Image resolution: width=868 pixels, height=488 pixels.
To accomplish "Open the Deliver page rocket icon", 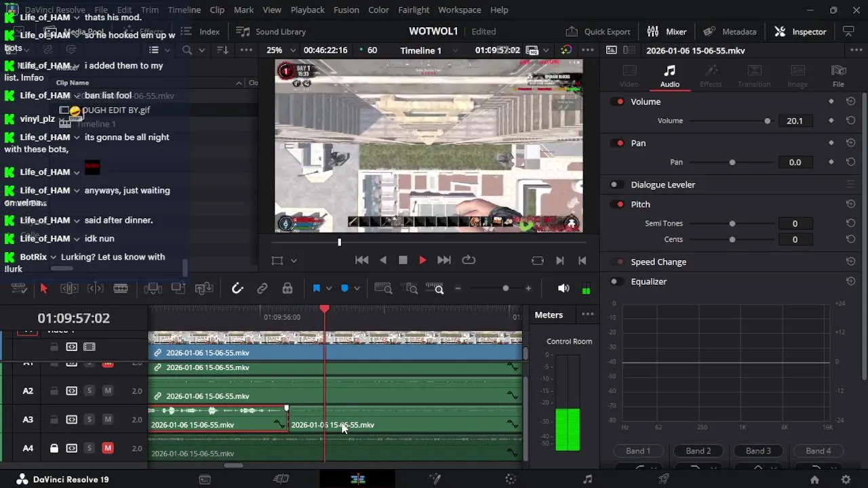I will (x=665, y=479).
